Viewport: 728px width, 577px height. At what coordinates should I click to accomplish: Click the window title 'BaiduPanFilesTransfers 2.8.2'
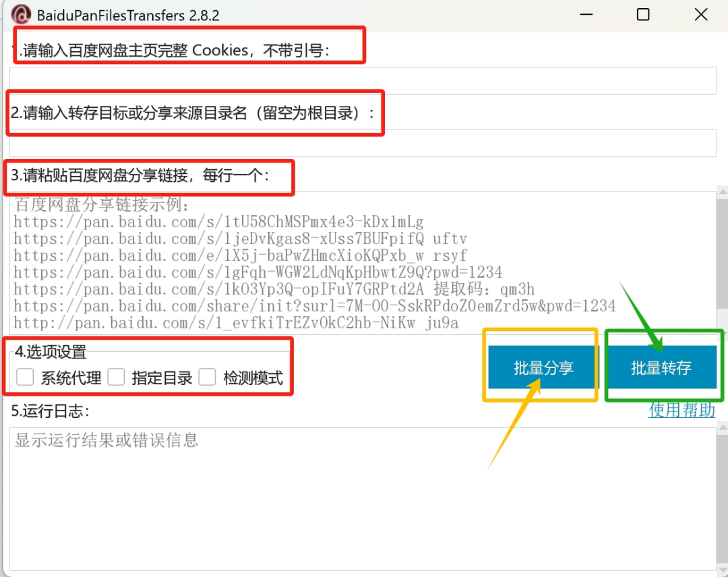point(128,16)
